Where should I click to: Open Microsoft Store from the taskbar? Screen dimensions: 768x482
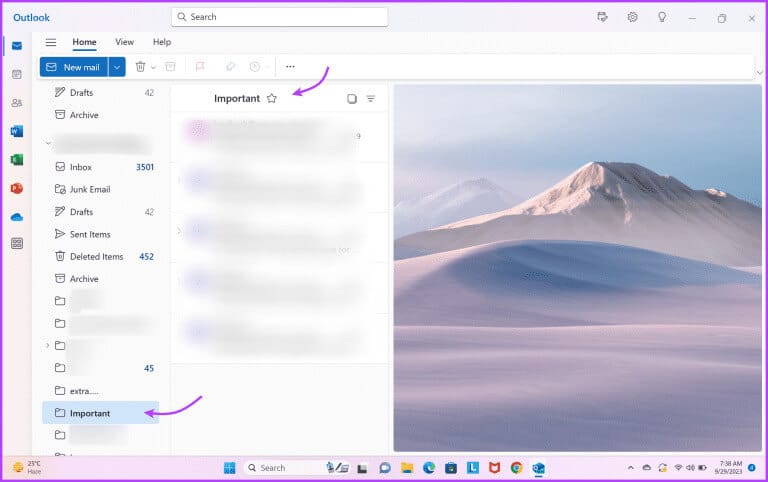pyautogui.click(x=451, y=468)
